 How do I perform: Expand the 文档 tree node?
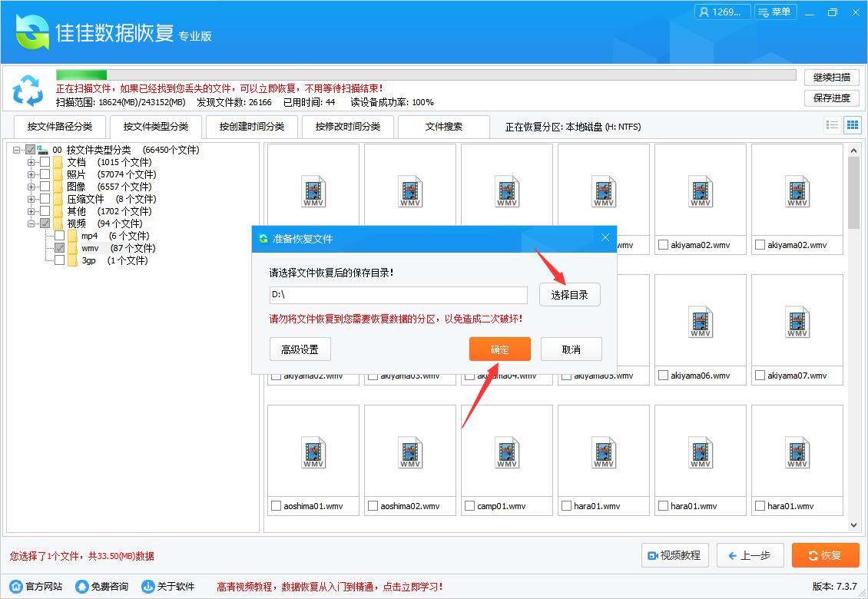point(31,162)
